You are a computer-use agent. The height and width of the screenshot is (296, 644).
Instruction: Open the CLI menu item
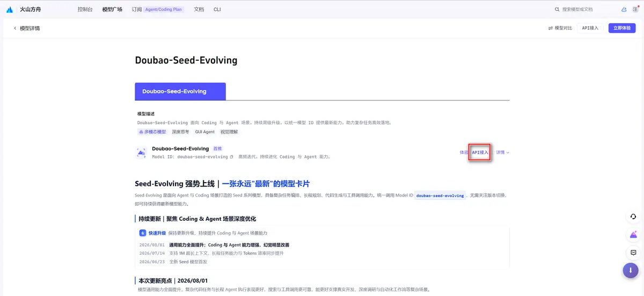coord(217,10)
